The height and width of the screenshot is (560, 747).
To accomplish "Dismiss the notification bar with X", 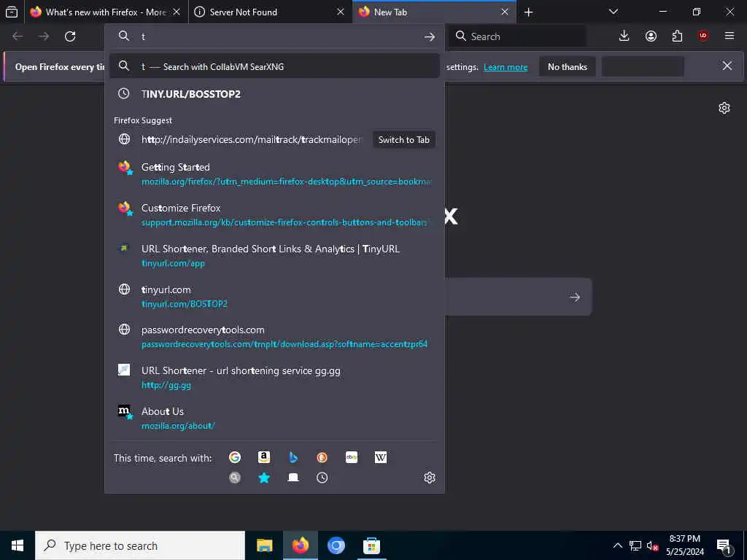I will [x=727, y=66].
